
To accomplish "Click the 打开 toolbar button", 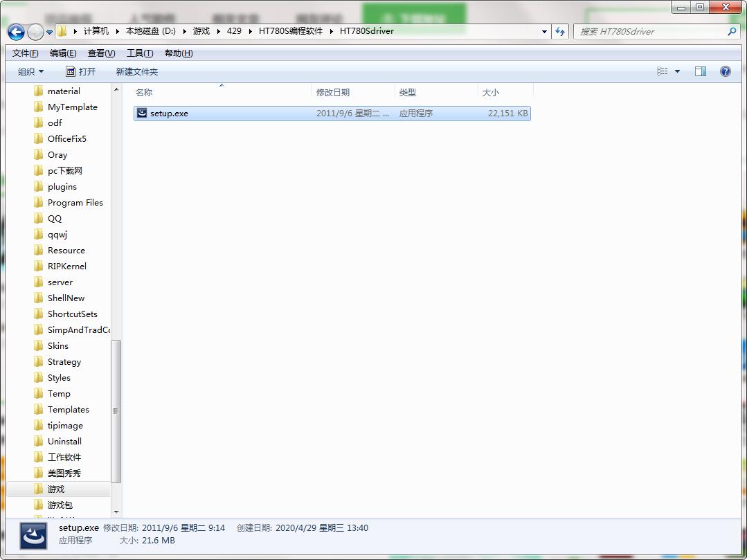I will [80, 71].
